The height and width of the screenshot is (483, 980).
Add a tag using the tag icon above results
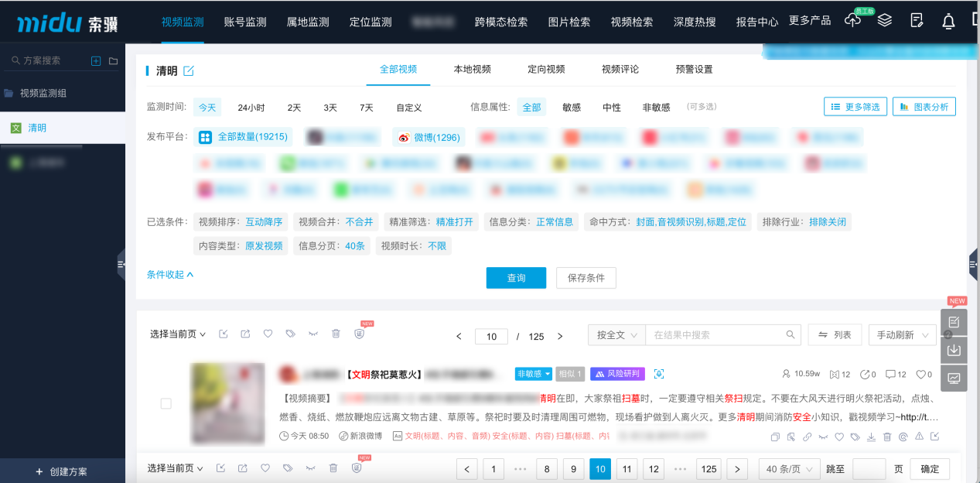[x=290, y=333]
